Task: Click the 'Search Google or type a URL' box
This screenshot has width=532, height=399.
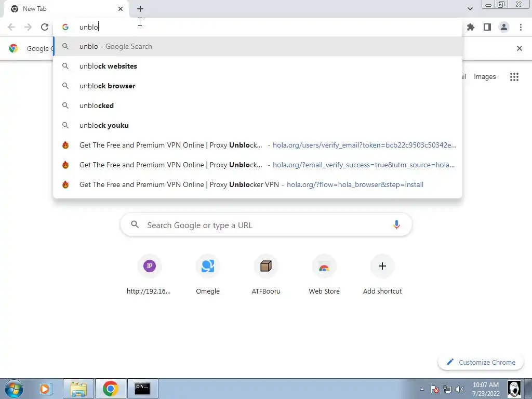Action: pyautogui.click(x=266, y=224)
